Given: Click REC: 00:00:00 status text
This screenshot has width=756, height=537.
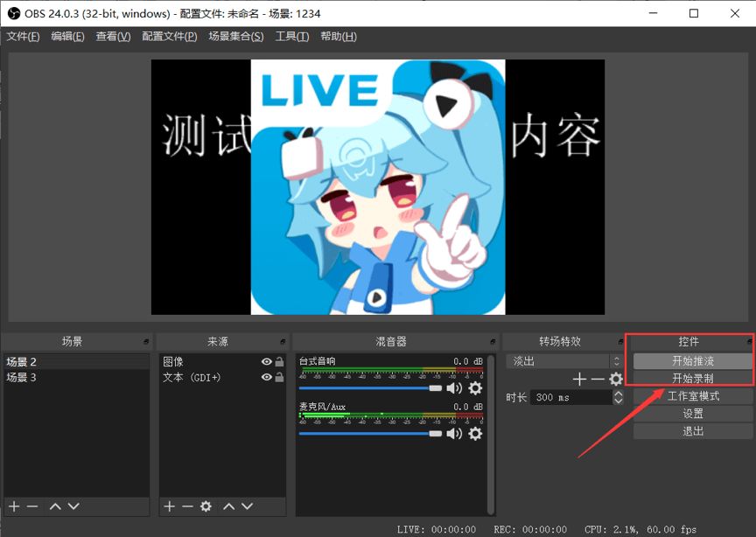Looking at the screenshot, I should [530, 529].
